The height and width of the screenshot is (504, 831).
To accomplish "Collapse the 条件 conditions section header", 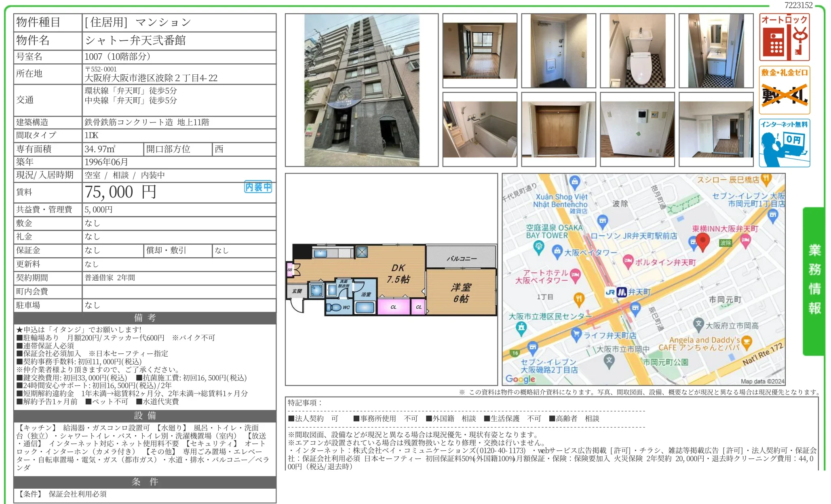I will pyautogui.click(x=144, y=482).
